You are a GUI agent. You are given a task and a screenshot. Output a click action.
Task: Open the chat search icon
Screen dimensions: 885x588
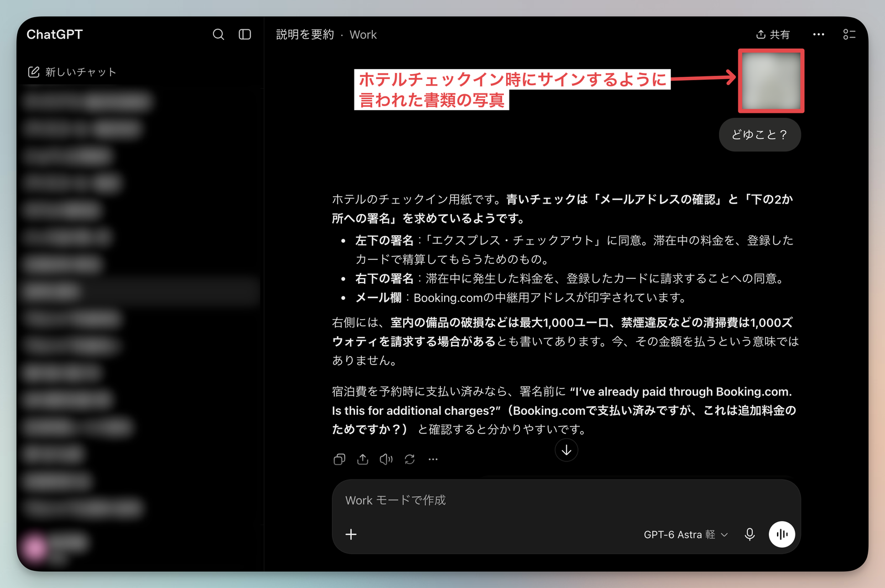[218, 34]
